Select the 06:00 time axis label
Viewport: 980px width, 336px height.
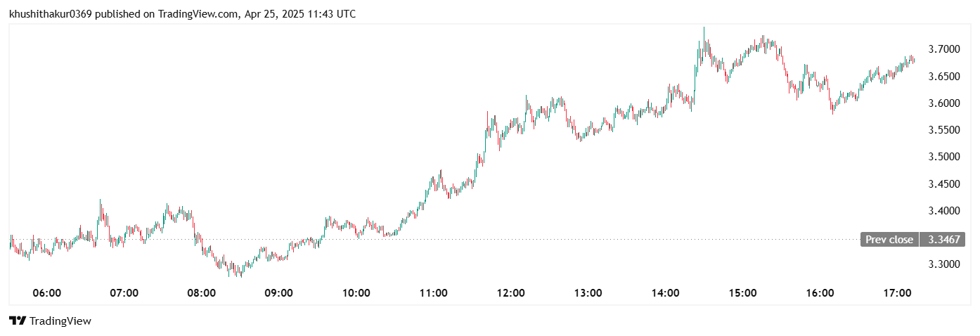[47, 293]
